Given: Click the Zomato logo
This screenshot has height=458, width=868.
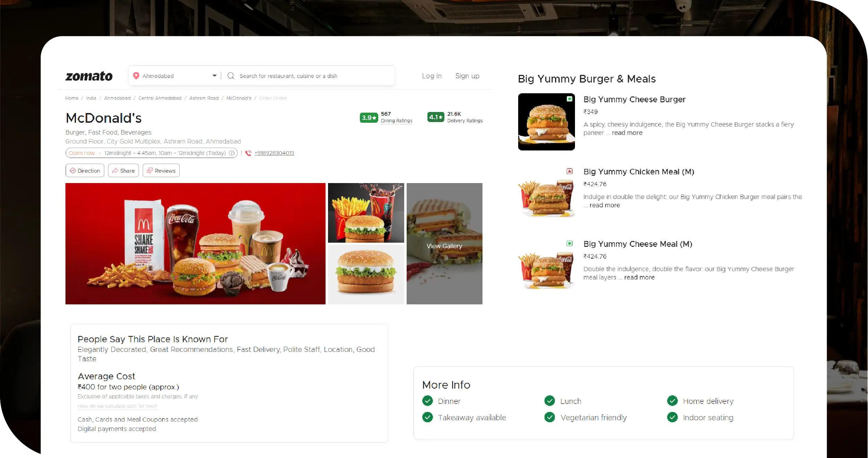Looking at the screenshot, I should click(x=89, y=76).
